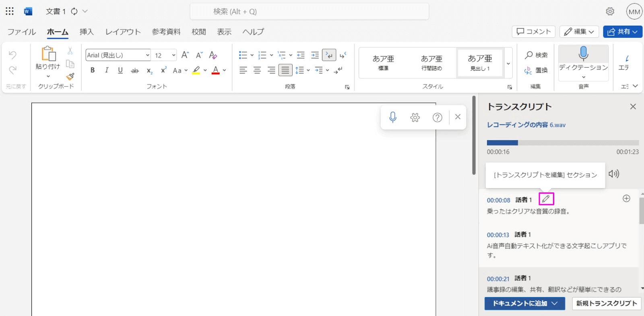Screen dimensions: 644x316
Task: Open コメント pane
Action: tap(534, 31)
